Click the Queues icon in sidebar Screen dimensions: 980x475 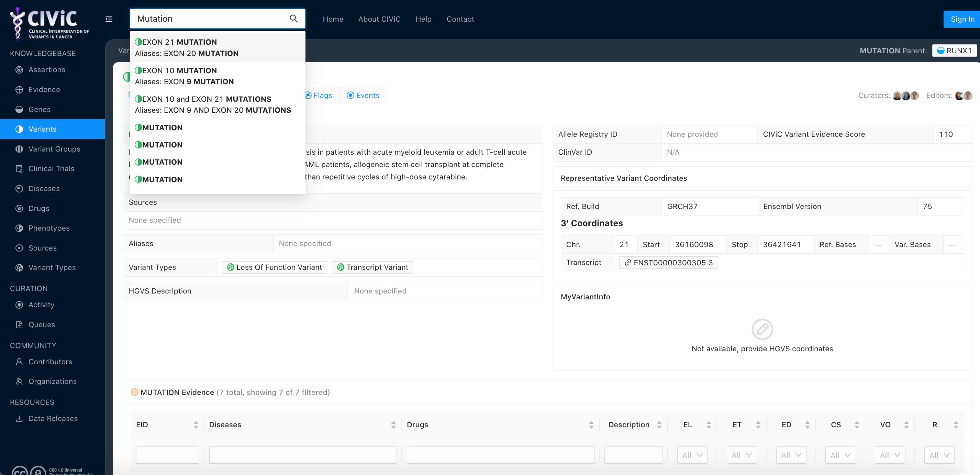[19, 324]
